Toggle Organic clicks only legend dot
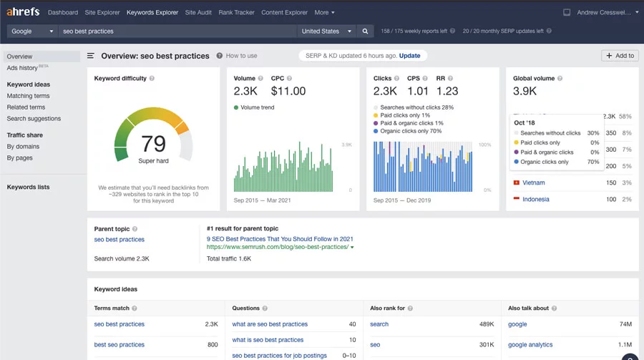The image size is (644, 360). [376, 131]
